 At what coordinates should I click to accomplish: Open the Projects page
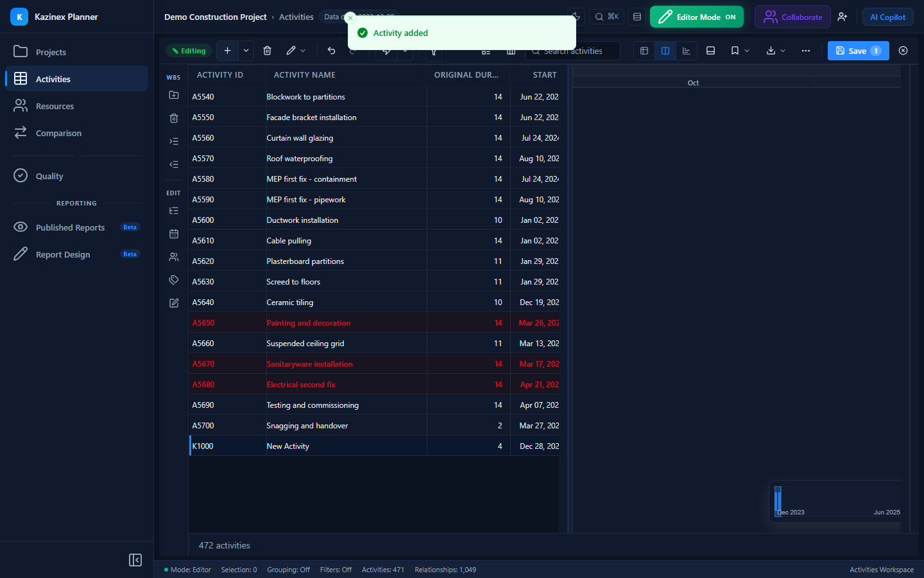point(76,52)
